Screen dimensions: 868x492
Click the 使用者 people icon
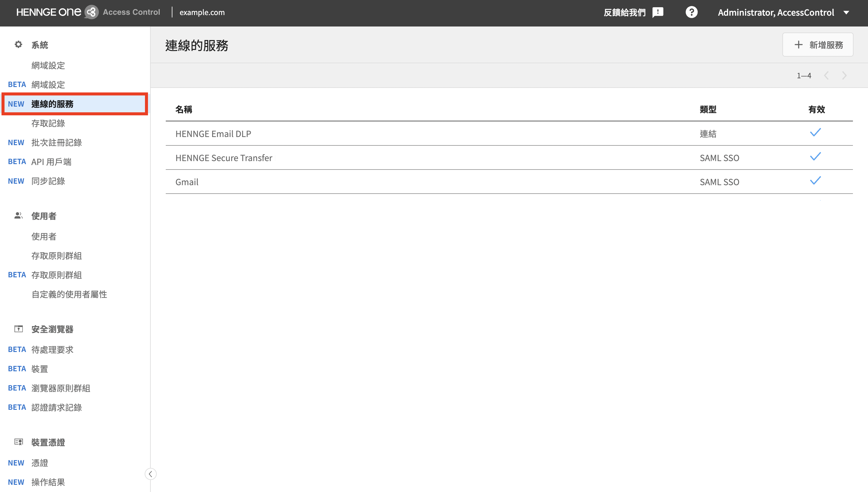[x=18, y=216]
